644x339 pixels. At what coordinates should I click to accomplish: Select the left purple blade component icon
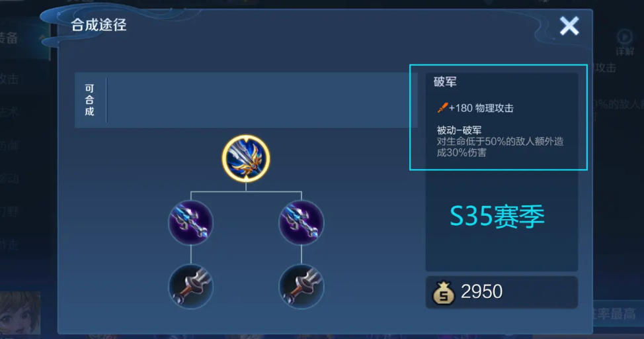(191, 222)
